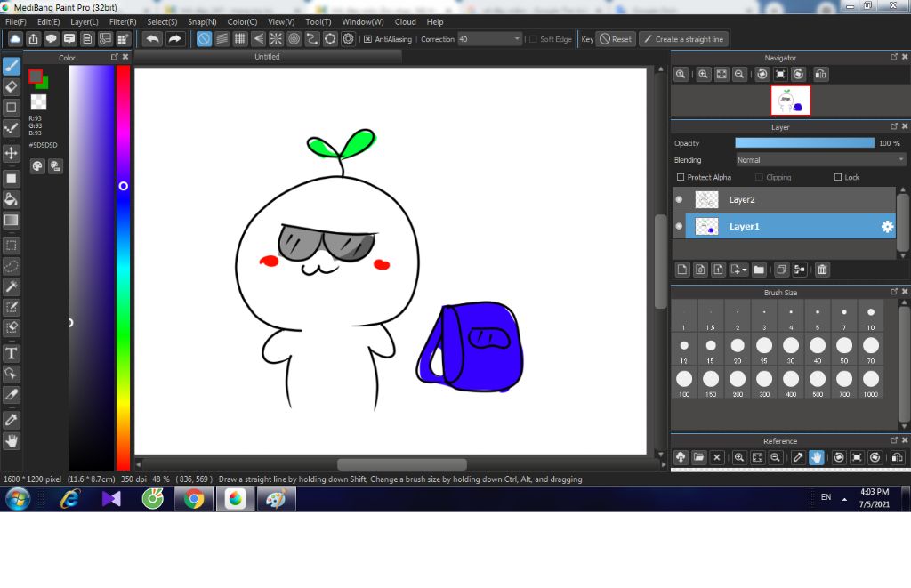
Task: Toggle Soft Edge checkbox
Action: click(x=533, y=39)
